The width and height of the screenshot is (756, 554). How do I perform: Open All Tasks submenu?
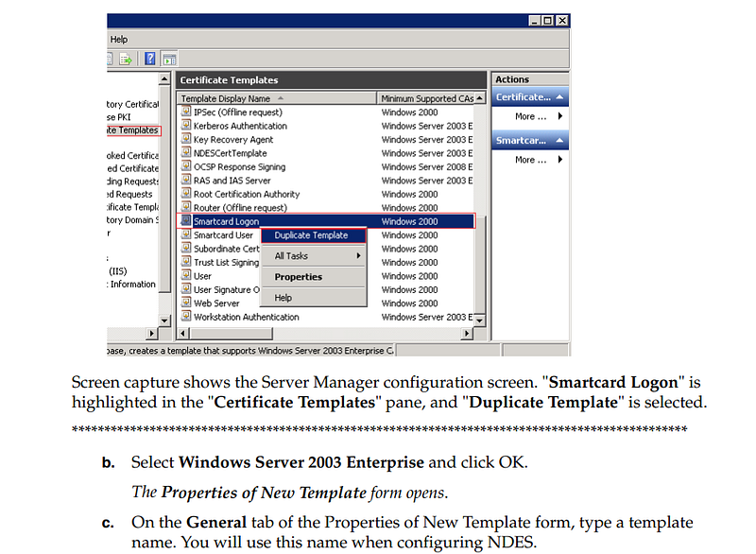(314, 256)
